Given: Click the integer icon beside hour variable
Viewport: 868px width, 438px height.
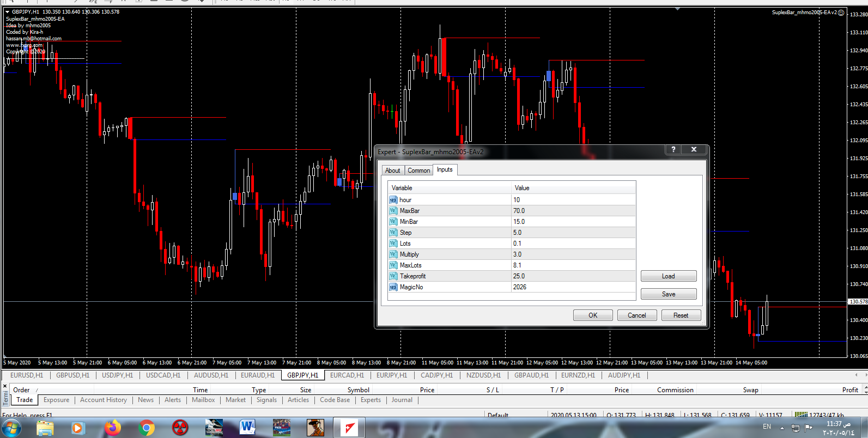Looking at the screenshot, I should coord(393,200).
